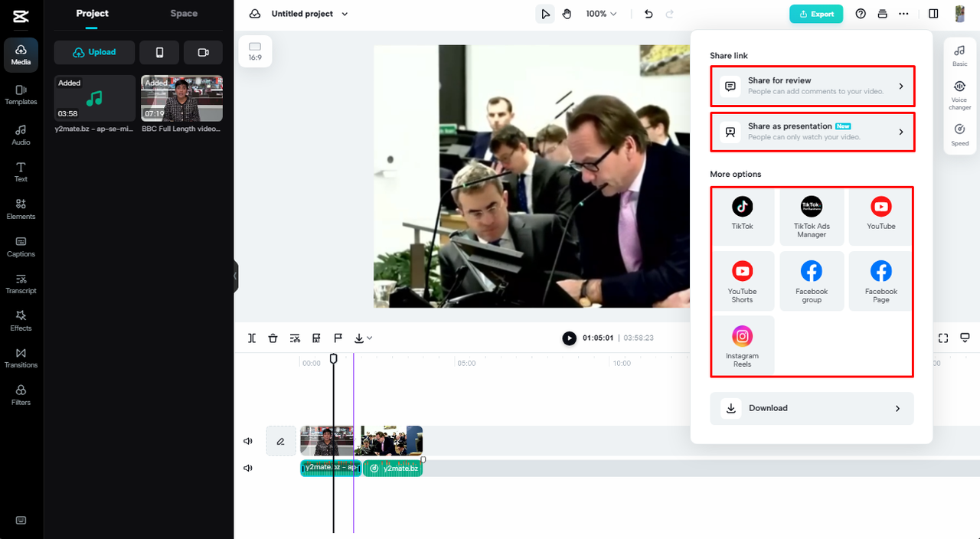Open keyboard shortcuts icon at sidebar bottom
The image size is (980, 539).
(21, 520)
